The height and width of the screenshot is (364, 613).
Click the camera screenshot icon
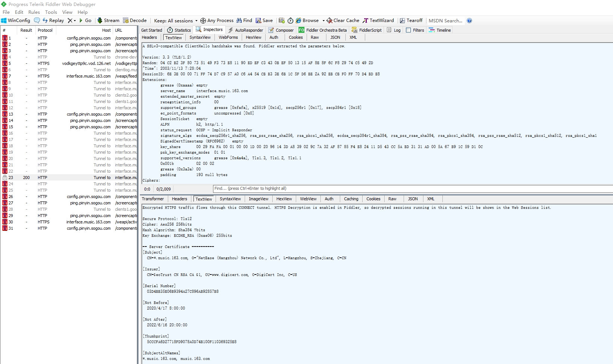click(282, 21)
